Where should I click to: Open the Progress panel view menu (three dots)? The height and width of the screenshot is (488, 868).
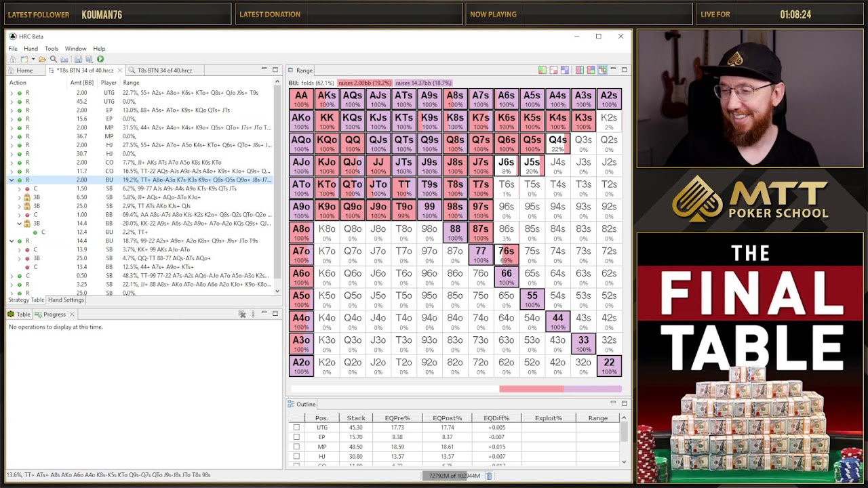coord(253,314)
